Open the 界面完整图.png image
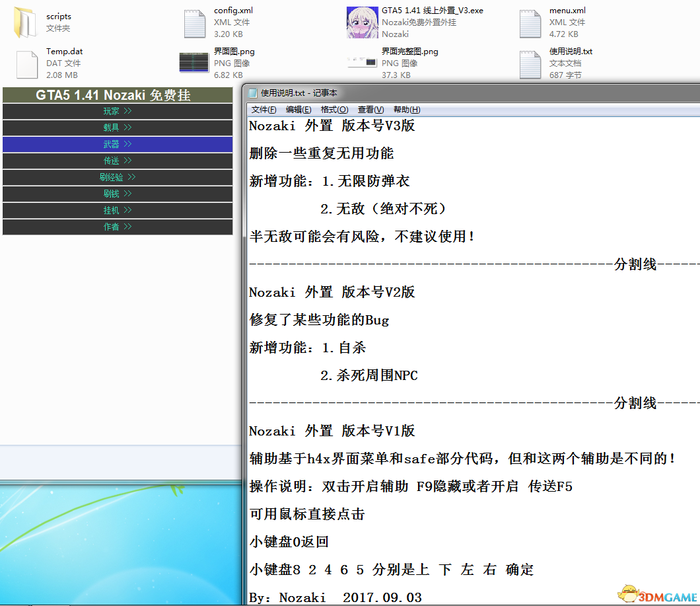Image resolution: width=700 pixels, height=606 pixels. tap(362, 63)
